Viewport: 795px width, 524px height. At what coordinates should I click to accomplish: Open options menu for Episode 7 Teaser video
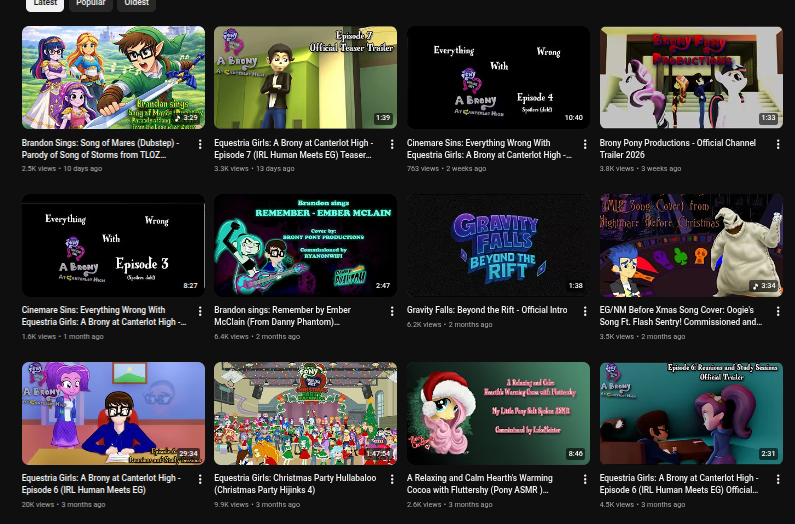pyautogui.click(x=392, y=145)
